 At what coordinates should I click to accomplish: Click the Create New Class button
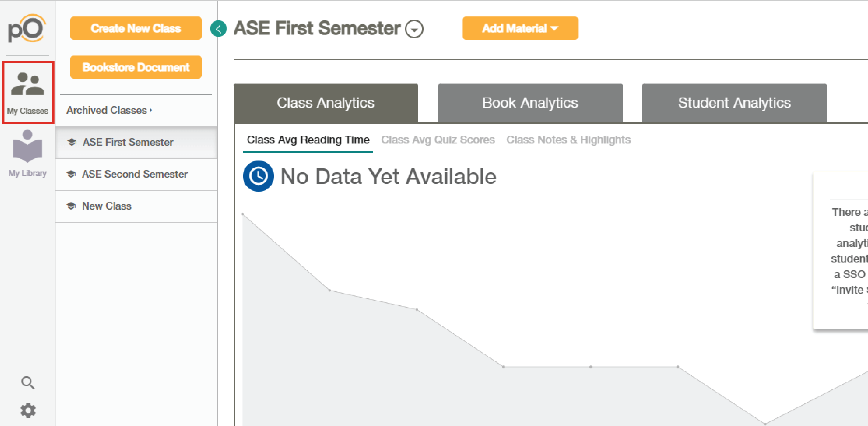pos(136,28)
